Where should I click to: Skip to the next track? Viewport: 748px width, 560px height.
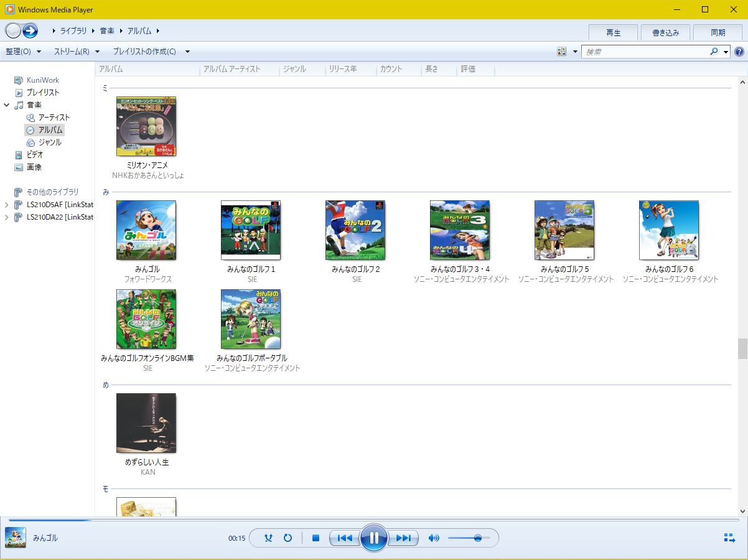pos(403,538)
